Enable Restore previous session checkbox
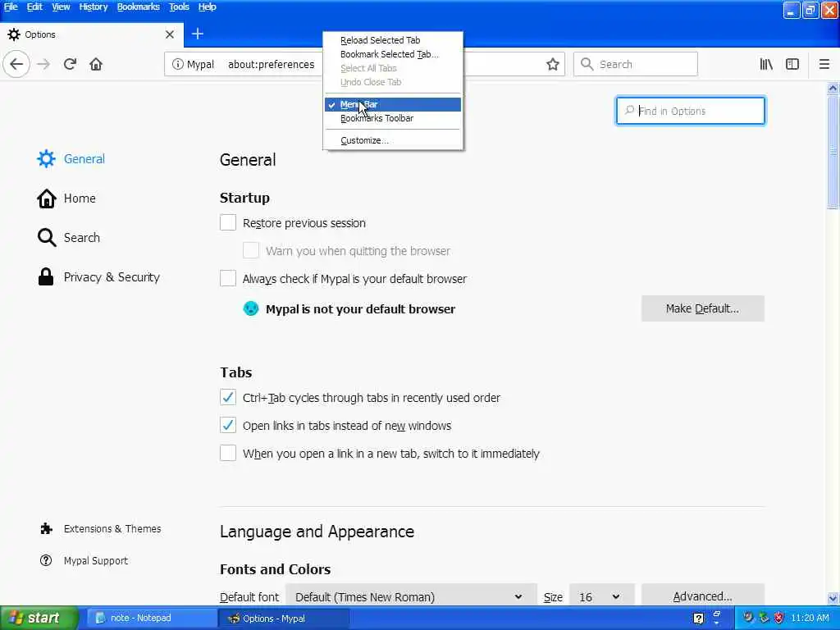Screen dimensions: 840x630 228,222
